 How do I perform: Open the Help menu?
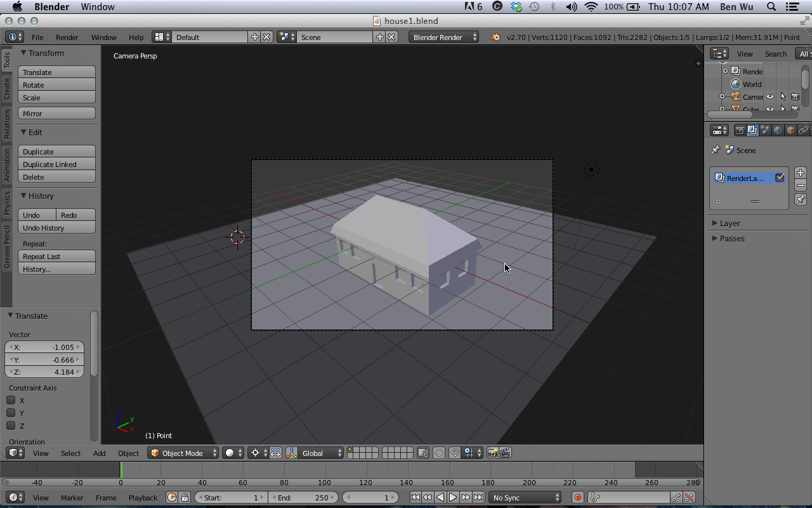pyautogui.click(x=136, y=37)
